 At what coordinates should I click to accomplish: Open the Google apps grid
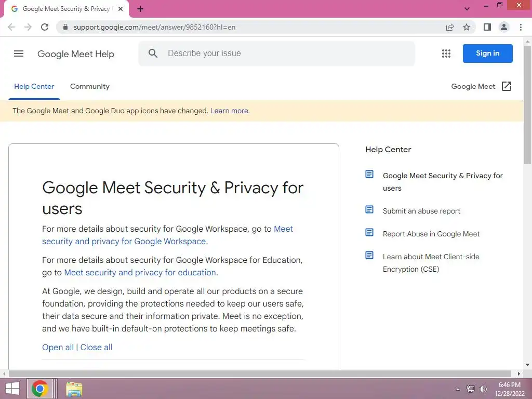tap(446, 54)
